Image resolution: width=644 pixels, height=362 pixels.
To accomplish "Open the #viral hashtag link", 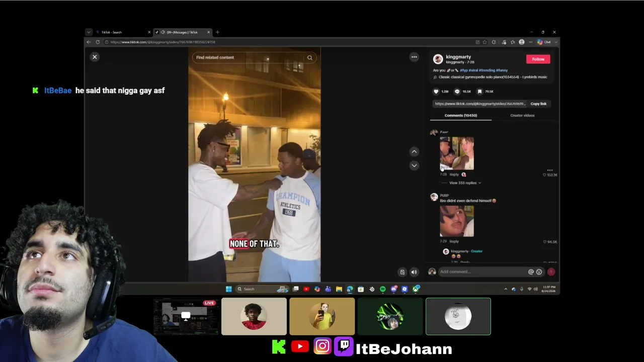I will [472, 70].
